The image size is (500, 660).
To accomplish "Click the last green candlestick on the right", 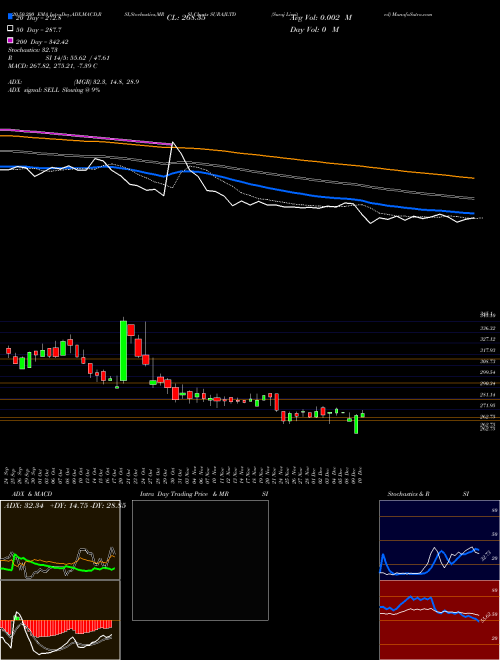I will click(363, 415).
